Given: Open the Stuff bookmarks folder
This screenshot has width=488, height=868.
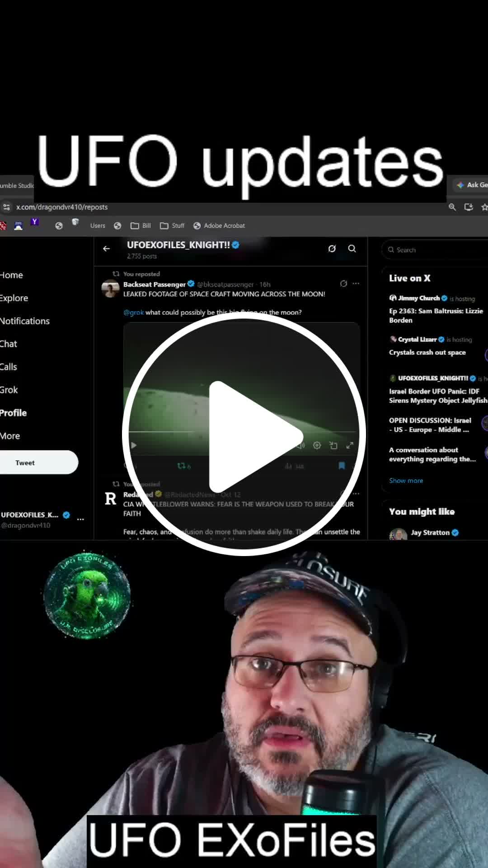Looking at the screenshot, I should [x=172, y=226].
